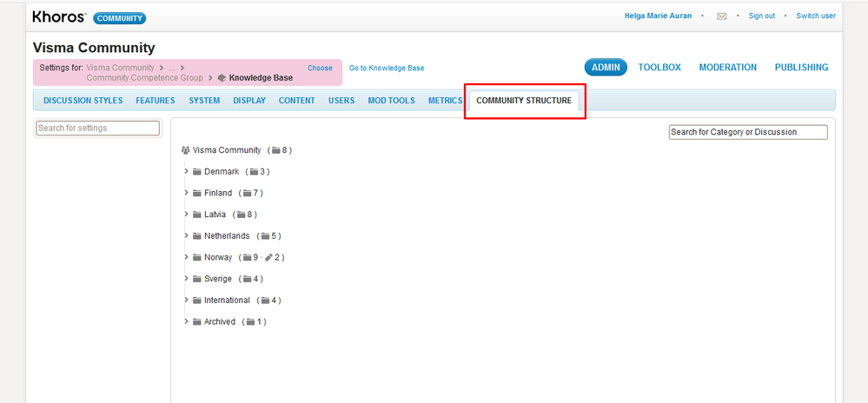
Task: Expand the Netherlands category
Action: click(x=187, y=236)
